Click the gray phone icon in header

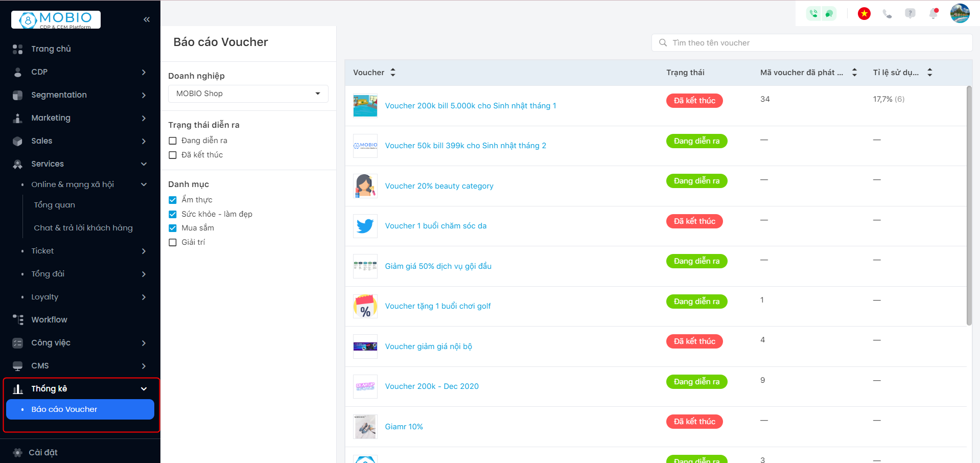[887, 14]
